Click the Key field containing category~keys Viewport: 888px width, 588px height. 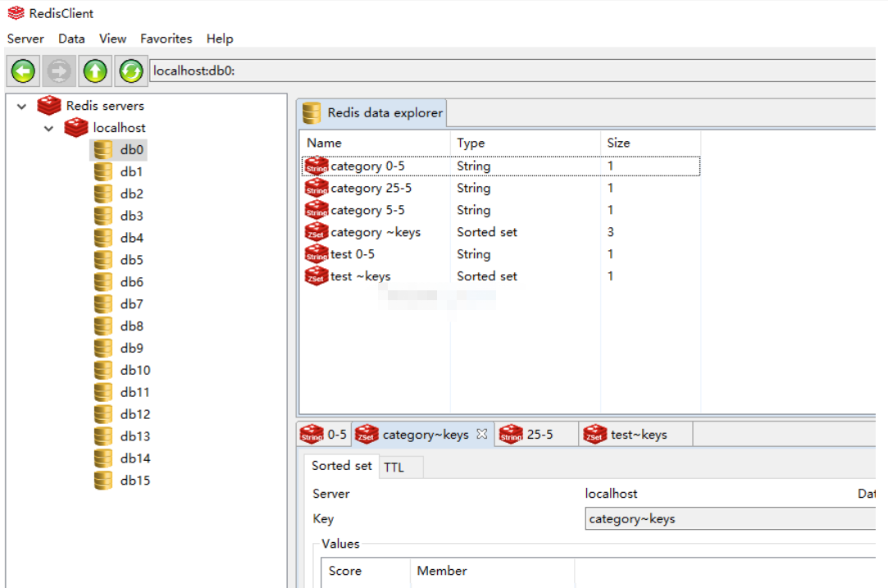point(731,519)
